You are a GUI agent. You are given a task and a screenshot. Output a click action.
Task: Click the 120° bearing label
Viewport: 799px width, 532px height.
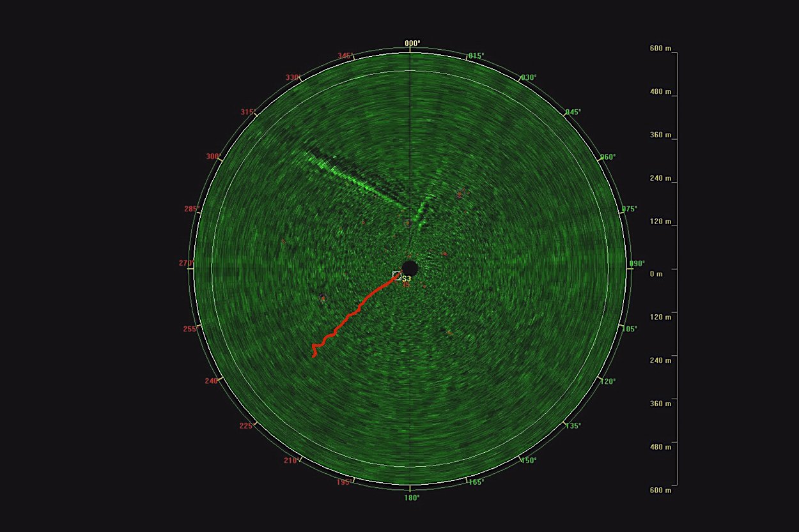tap(607, 381)
